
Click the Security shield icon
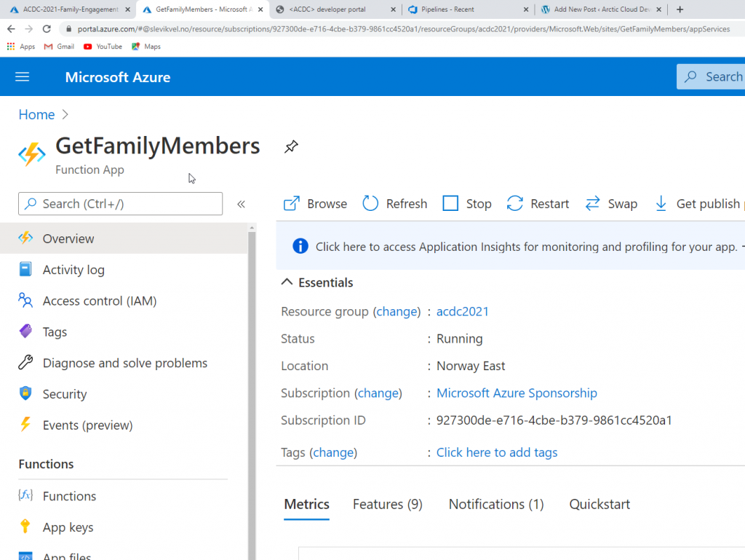[x=25, y=393]
